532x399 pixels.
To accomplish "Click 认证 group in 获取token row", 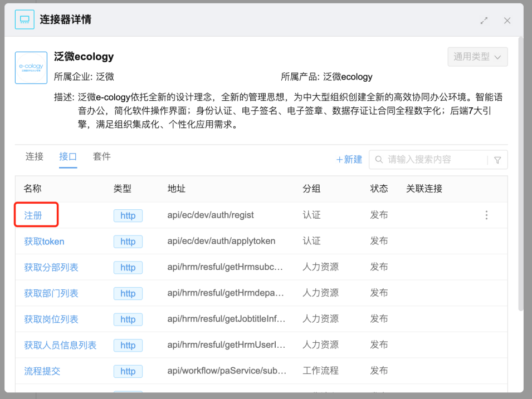I will pos(311,241).
